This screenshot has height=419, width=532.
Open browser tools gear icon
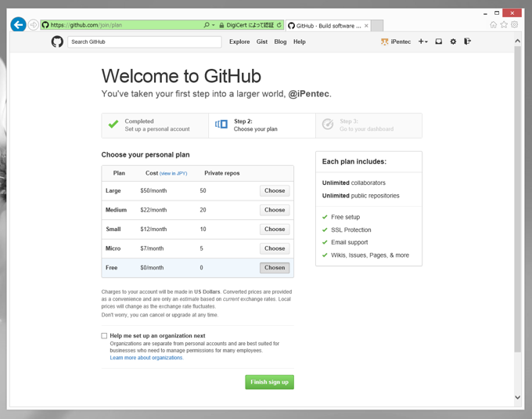coord(514,24)
